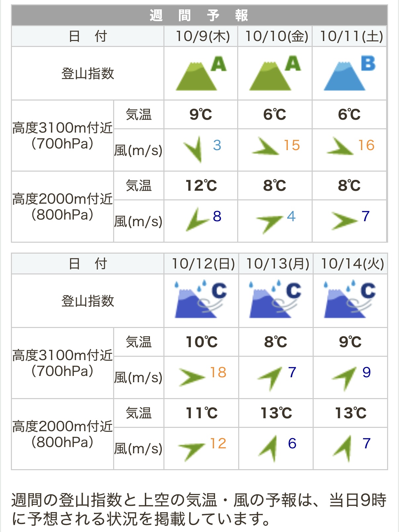Select the 10/13(月) date column header
The height and width of the screenshot is (532, 399).
pos(278,264)
